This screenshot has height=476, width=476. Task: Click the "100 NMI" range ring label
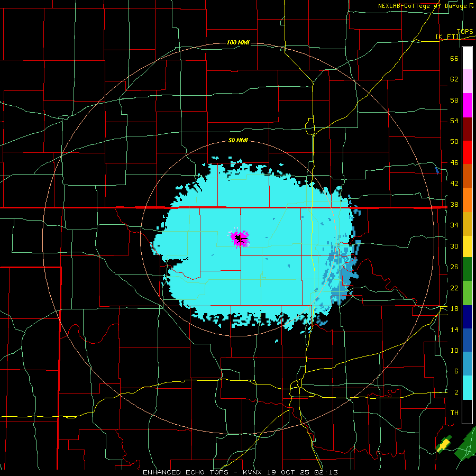(239, 42)
